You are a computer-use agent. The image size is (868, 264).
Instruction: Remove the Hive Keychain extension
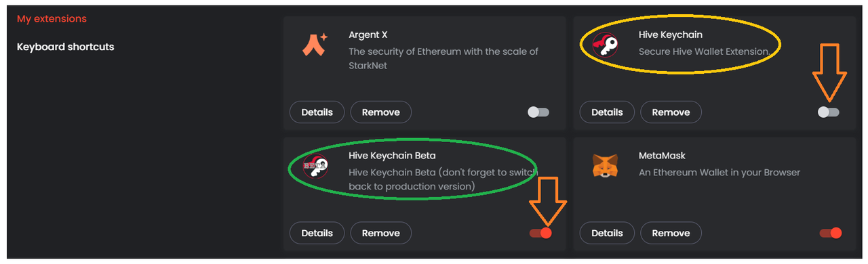click(671, 112)
